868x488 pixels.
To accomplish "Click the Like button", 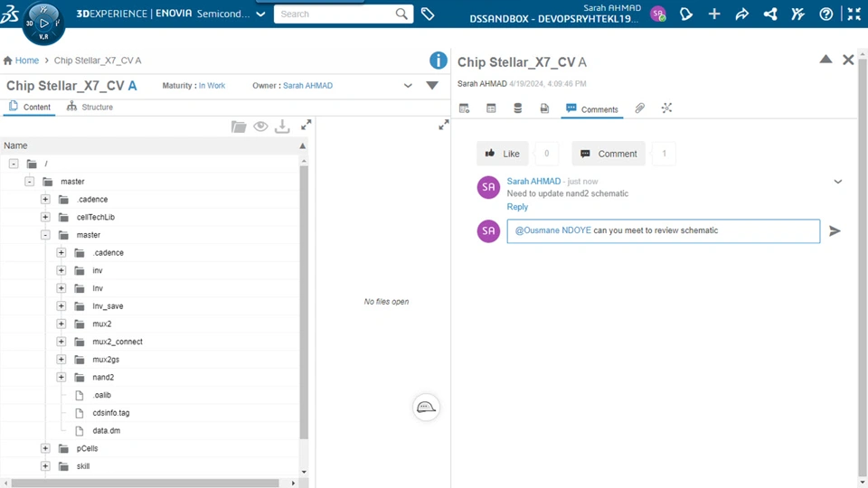I will tap(502, 154).
